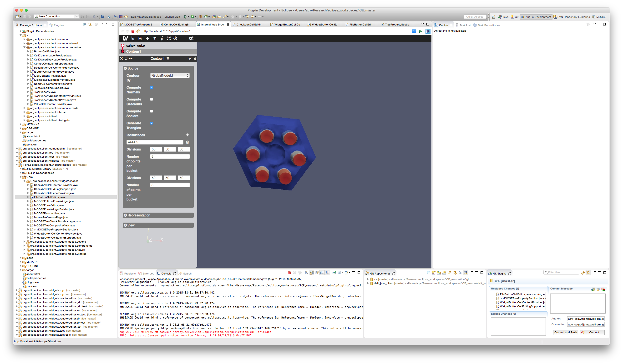Click the gears settings icon in Visualizer toolbar
This screenshot has height=364, width=623.
click(191, 38)
